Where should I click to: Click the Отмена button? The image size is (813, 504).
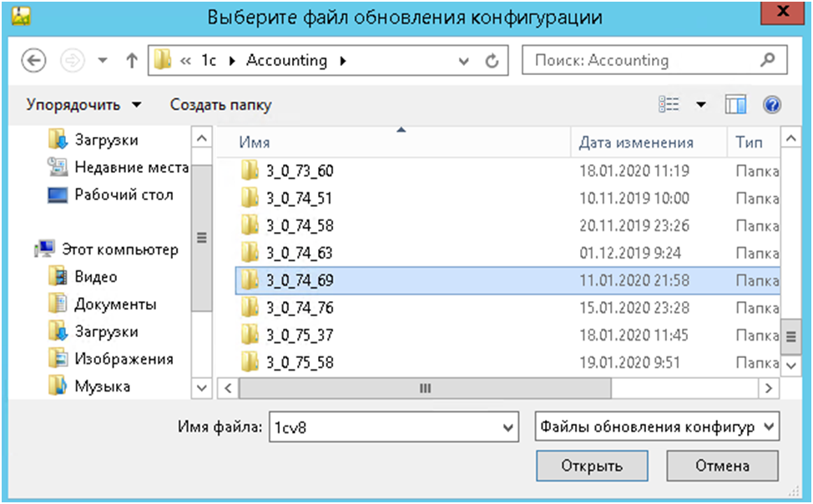722,466
